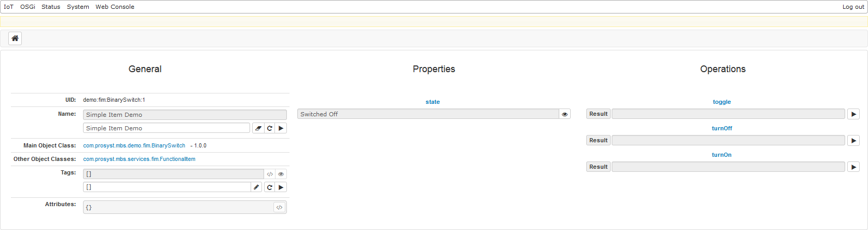Expand the Web Console menu
Viewport: 868px width, 230px height.
pyautogui.click(x=115, y=7)
